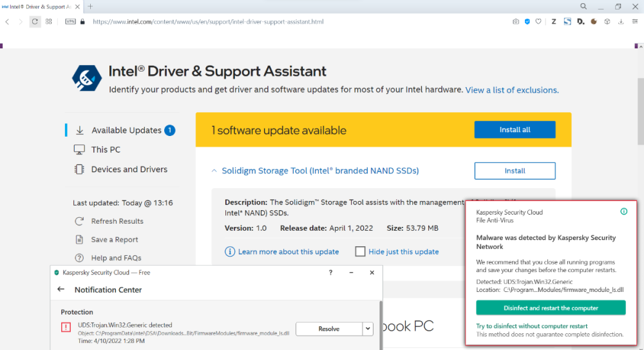Viewport: 644px width, 350px height.
Task: Click the Refresh Results circular arrow icon
Action: [x=79, y=221]
